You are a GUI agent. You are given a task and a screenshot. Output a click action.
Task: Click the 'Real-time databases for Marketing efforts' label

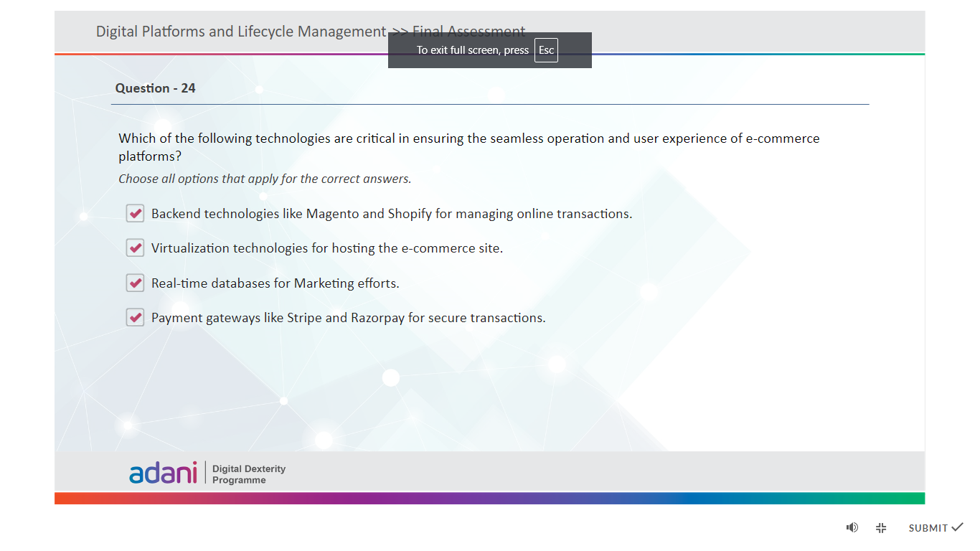275,283
